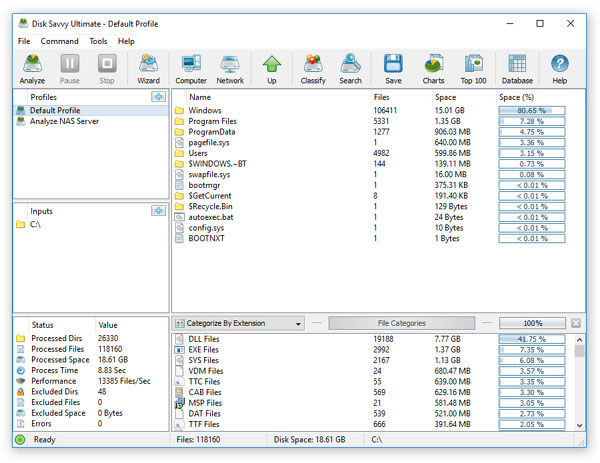The width and height of the screenshot is (600, 463).
Task: Open the Command menu
Action: 60,41
